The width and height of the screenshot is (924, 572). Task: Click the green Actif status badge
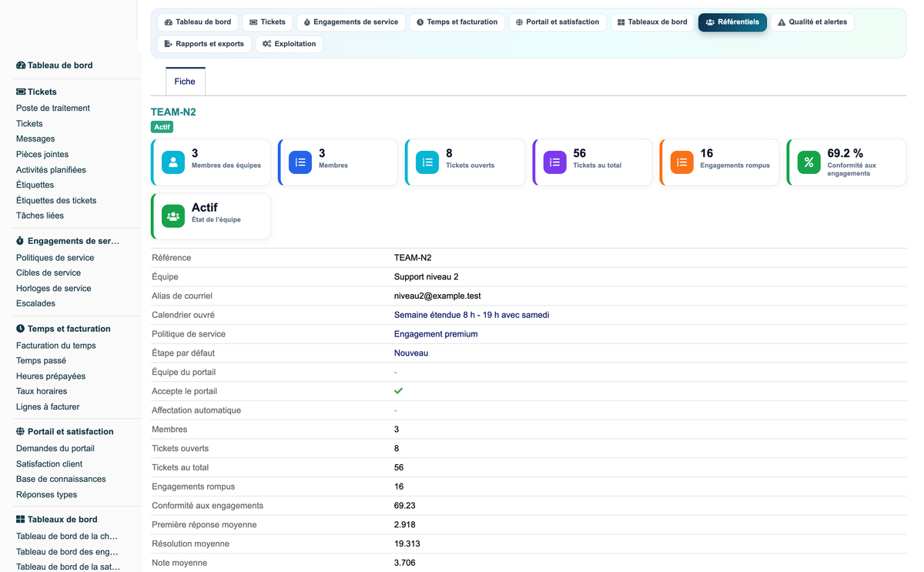(x=162, y=127)
